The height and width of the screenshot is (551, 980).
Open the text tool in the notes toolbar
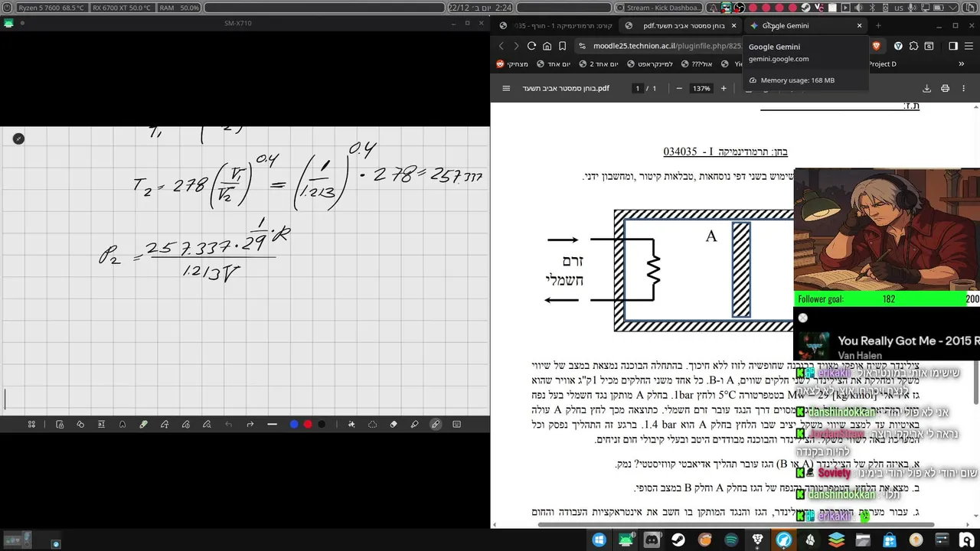pyautogui.click(x=101, y=424)
